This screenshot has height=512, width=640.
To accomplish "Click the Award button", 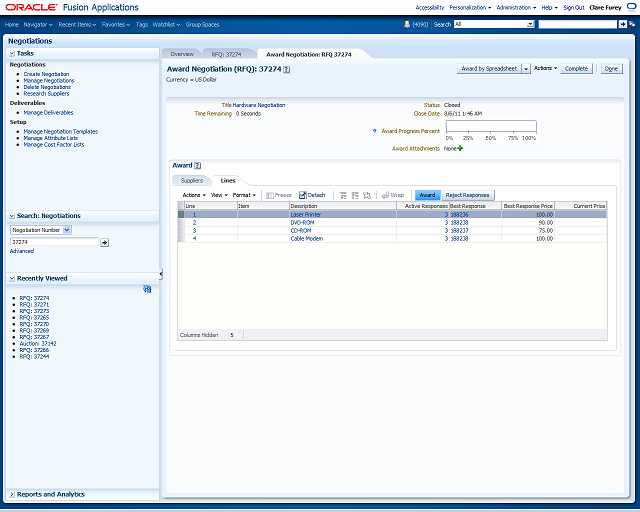I will click(x=427, y=195).
